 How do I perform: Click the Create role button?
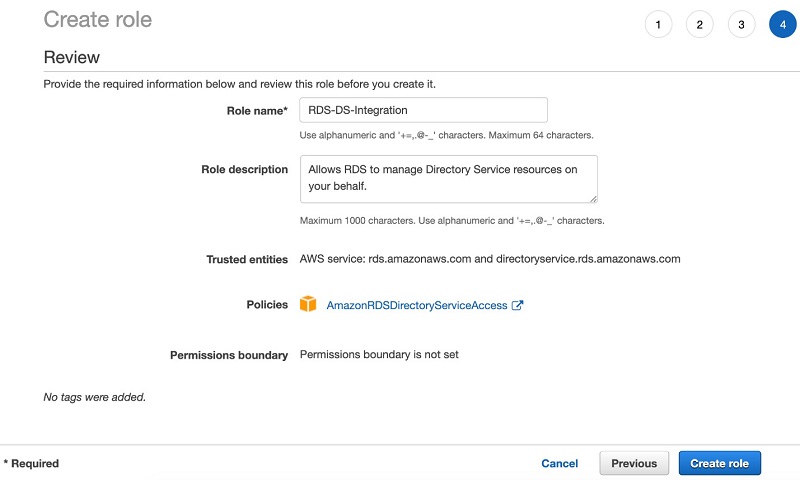[x=719, y=463]
